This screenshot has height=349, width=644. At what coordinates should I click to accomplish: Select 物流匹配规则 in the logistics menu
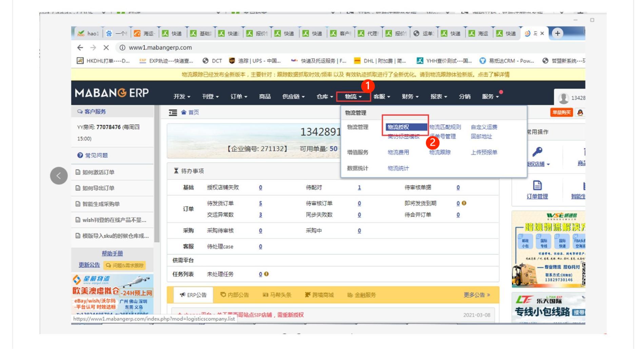(x=445, y=127)
